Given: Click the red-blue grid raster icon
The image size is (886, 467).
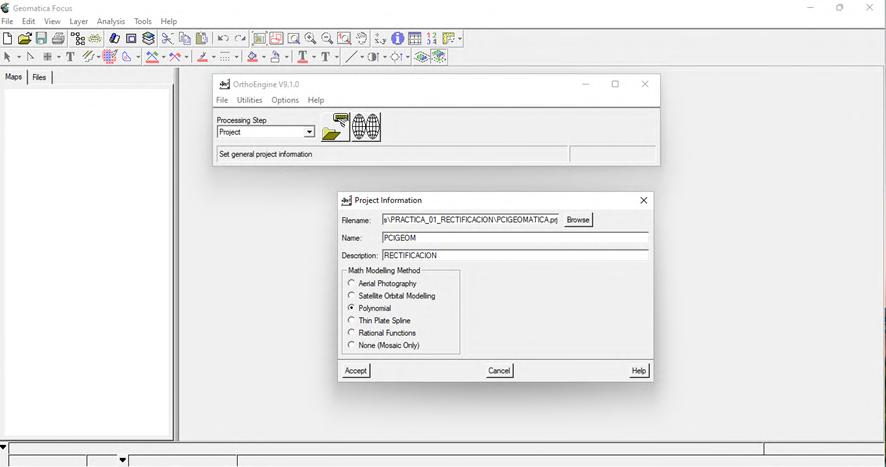Looking at the screenshot, I should click(x=110, y=57).
